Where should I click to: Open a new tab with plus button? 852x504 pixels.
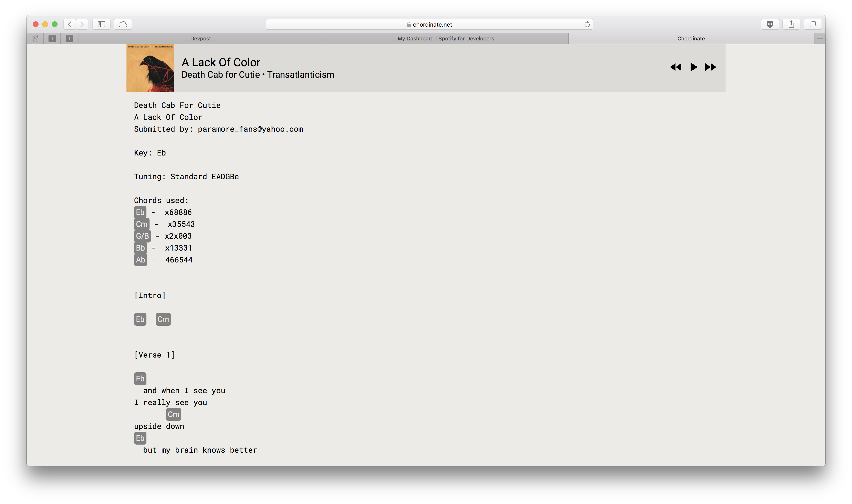[820, 39]
